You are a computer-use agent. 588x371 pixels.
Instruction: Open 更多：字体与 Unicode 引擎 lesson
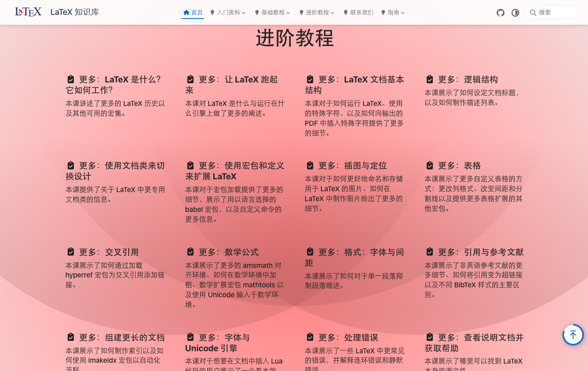pos(217,343)
